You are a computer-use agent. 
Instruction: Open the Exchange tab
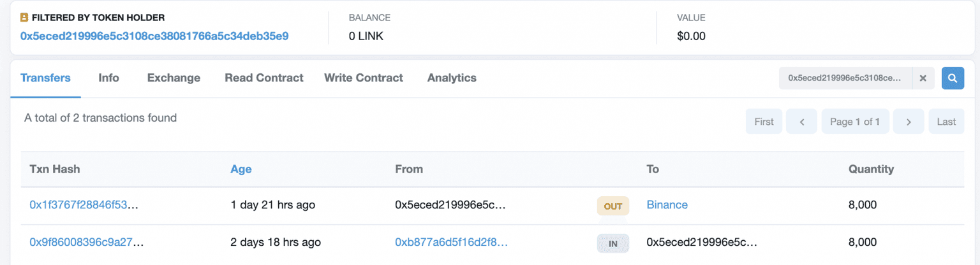(174, 78)
